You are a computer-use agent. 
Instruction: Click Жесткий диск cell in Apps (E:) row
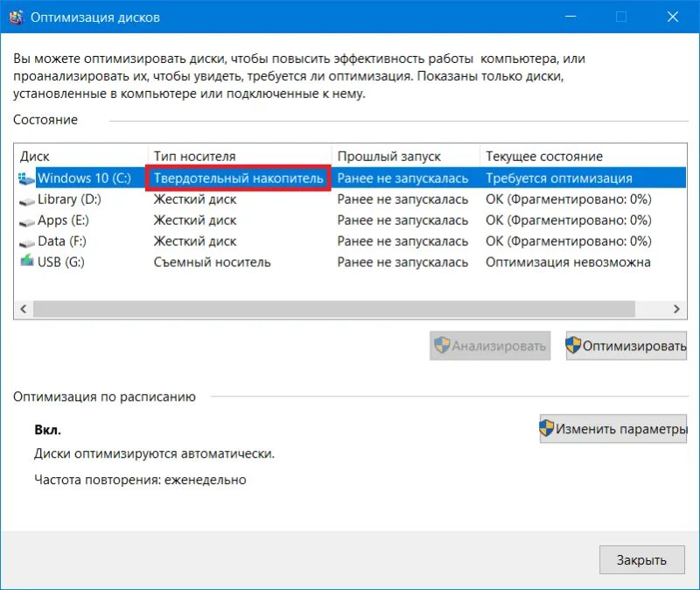point(195,221)
